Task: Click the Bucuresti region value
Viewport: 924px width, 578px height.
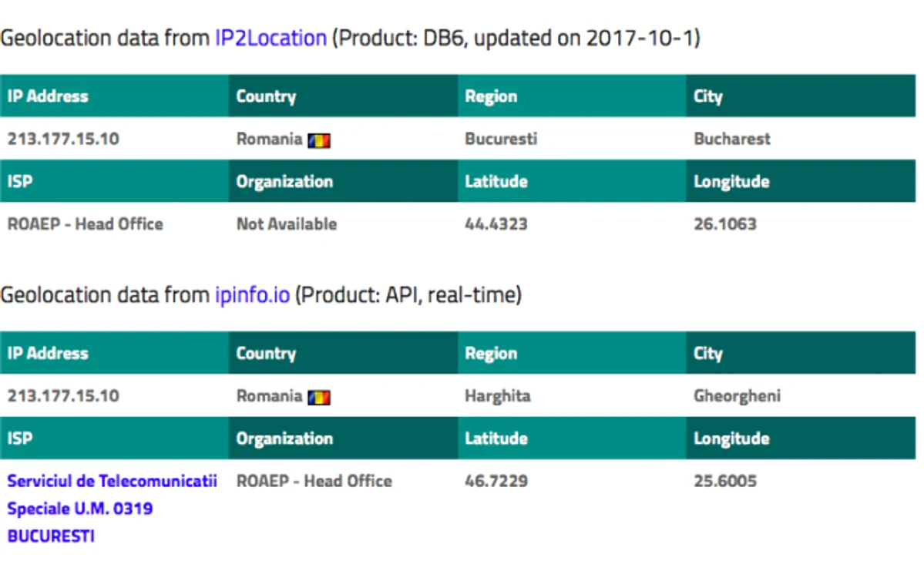Action: click(501, 139)
